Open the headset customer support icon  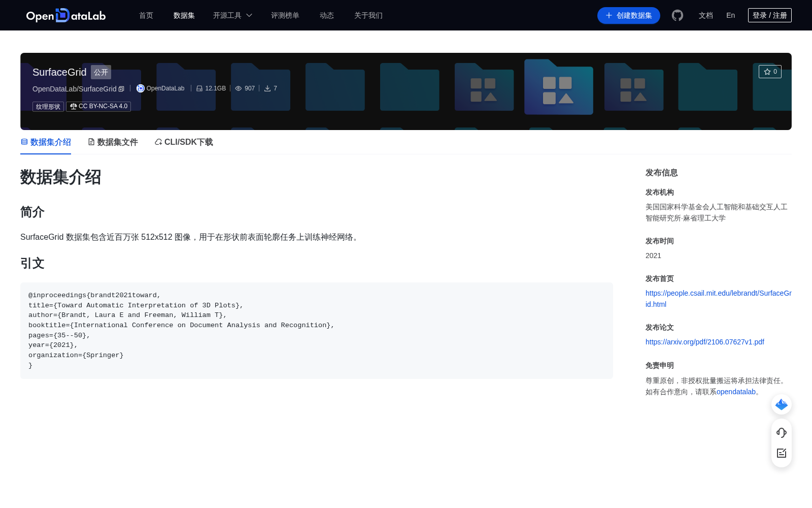782,433
